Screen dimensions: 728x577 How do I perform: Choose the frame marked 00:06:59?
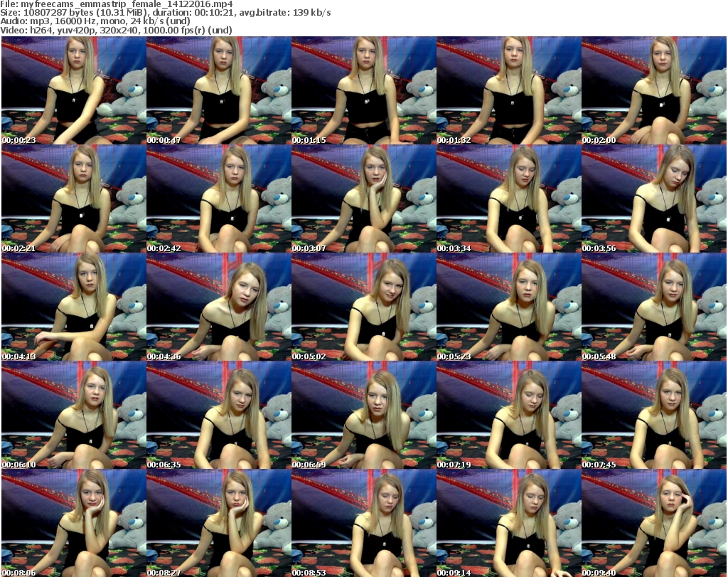pos(363,415)
